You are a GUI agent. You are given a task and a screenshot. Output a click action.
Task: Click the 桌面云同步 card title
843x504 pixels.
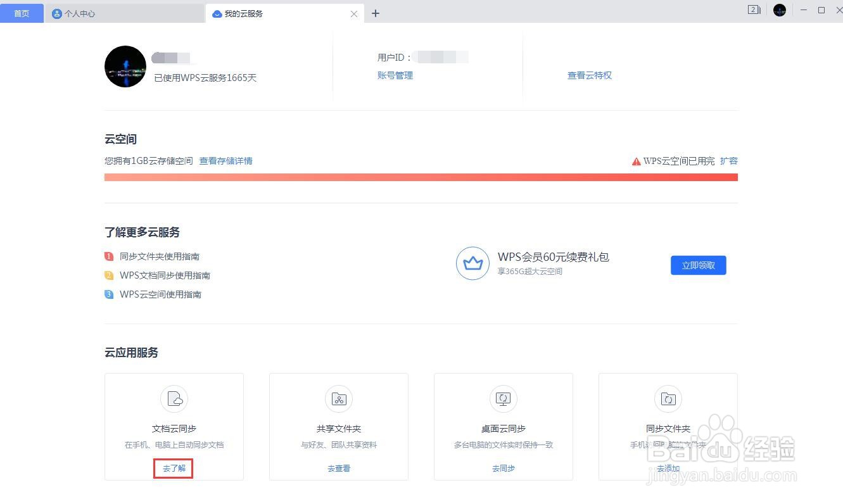point(504,429)
